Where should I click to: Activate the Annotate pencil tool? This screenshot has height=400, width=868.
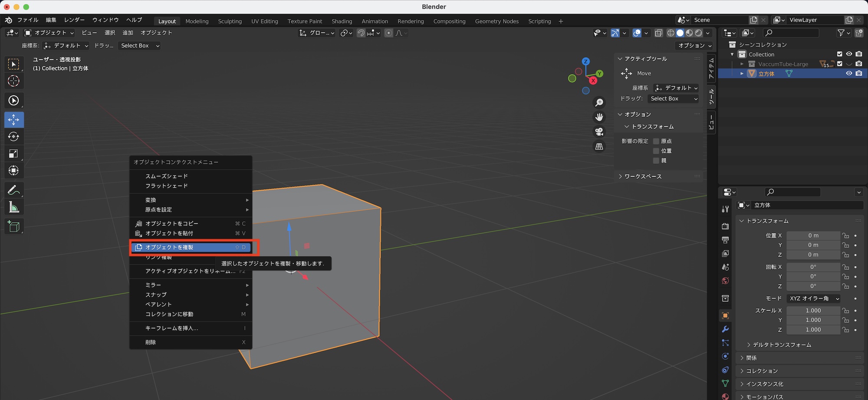13,190
